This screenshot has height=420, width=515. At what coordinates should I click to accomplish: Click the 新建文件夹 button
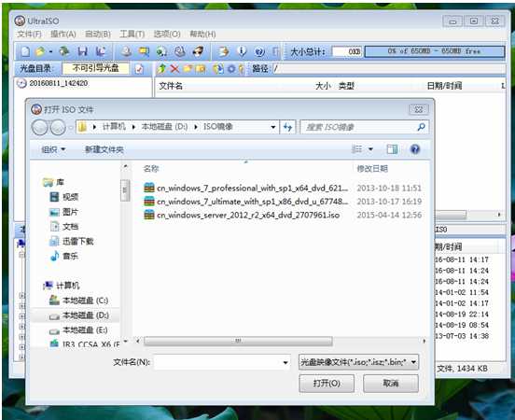click(x=104, y=150)
